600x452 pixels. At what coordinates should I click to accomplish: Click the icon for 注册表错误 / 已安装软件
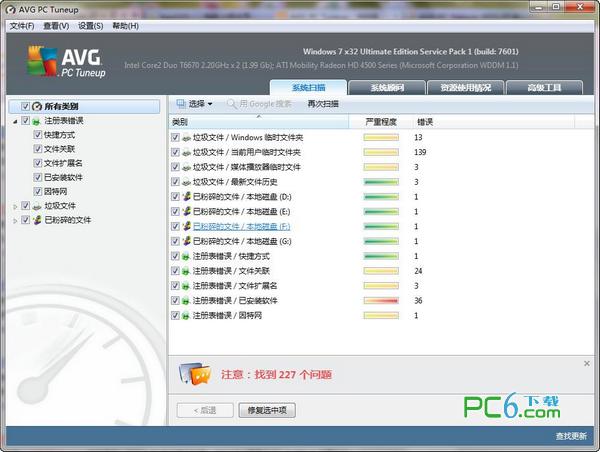(x=186, y=301)
